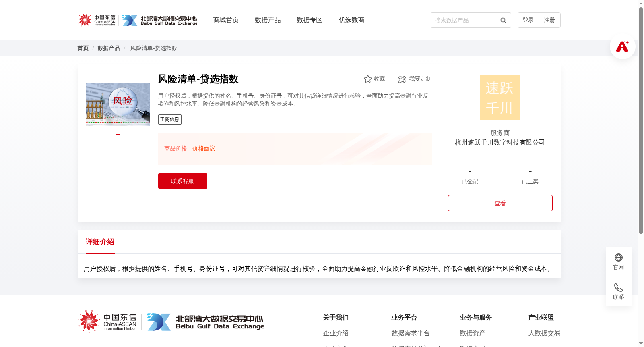Open 商城首页 in top navigation
Viewport: 644px width, 347px height.
click(226, 20)
